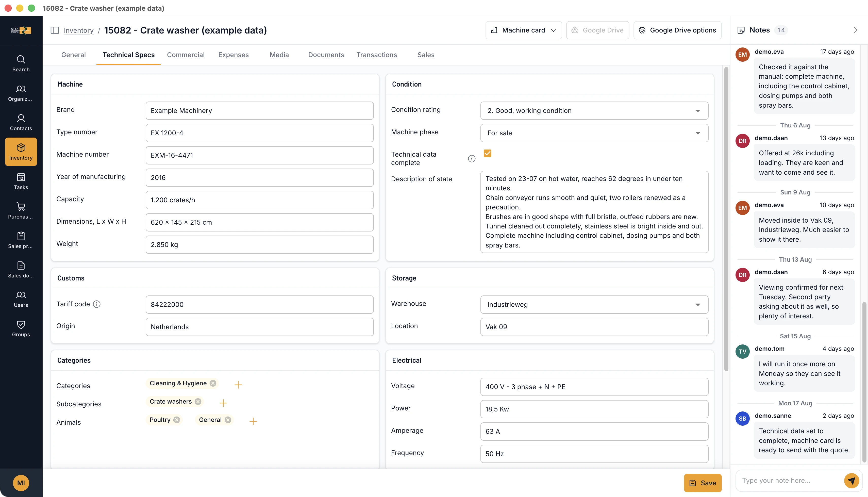
Task: Go back to Inventory breadcrumb link
Action: [x=78, y=30]
